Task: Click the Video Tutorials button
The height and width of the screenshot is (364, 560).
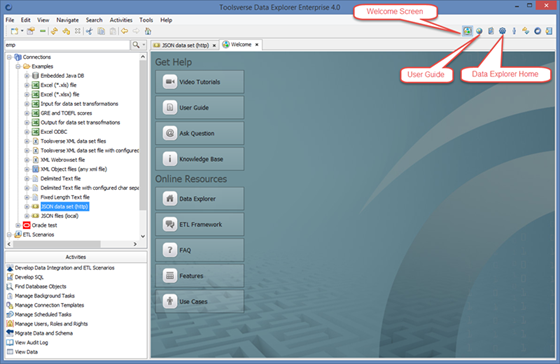Action: pyautogui.click(x=200, y=82)
